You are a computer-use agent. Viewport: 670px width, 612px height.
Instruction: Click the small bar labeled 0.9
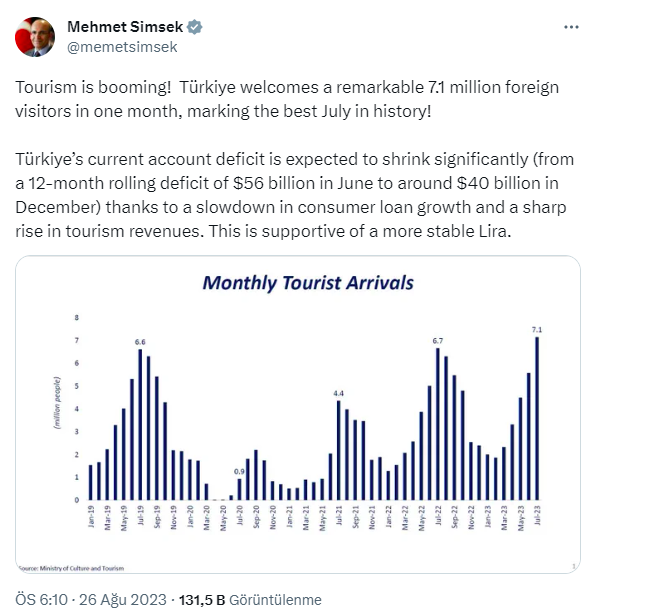pyautogui.click(x=239, y=489)
